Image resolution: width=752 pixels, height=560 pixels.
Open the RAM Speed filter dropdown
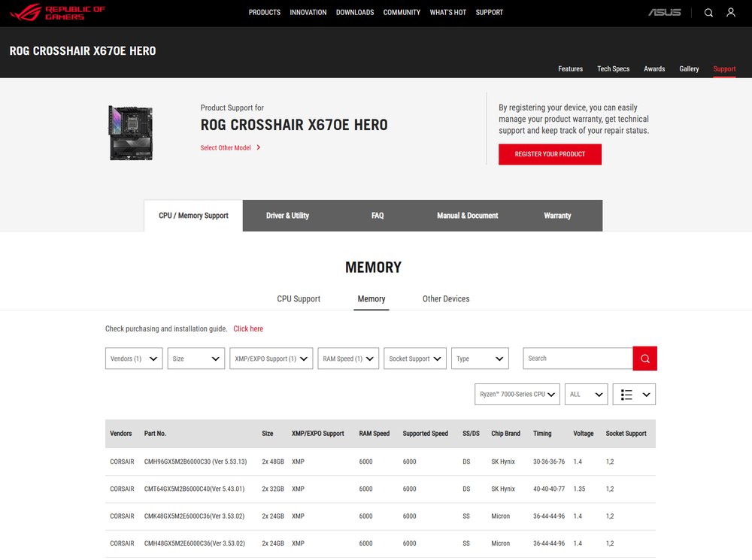[348, 359]
